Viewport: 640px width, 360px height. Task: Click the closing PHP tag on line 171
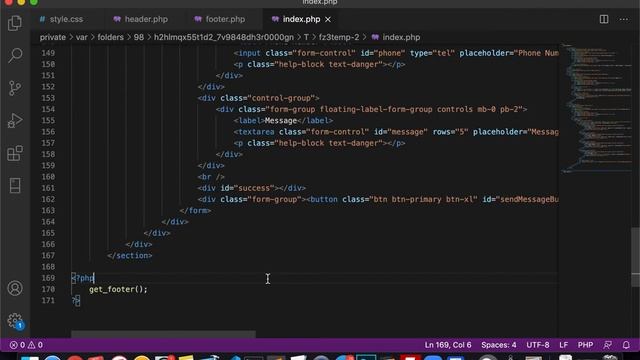click(x=76, y=301)
